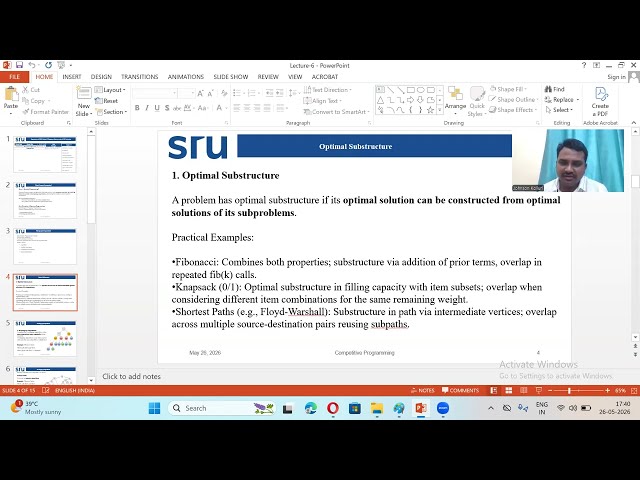Expand the Select dropdown in Editing
The height and width of the screenshot is (480, 640).
(x=559, y=110)
